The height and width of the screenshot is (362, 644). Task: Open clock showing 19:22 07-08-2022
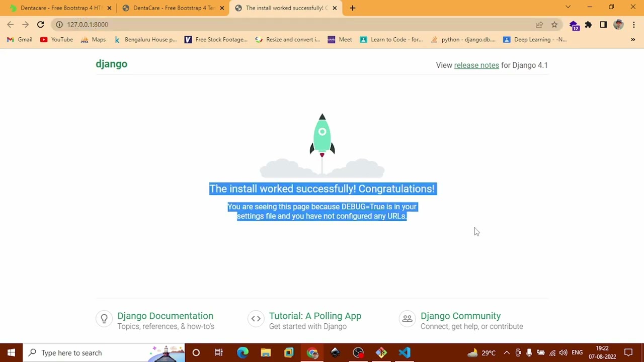(603, 352)
